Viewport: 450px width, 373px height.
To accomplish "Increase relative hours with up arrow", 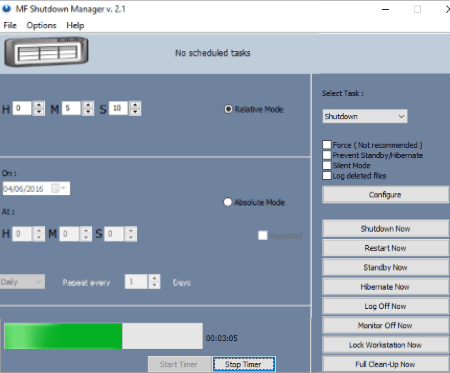I will tap(39, 104).
